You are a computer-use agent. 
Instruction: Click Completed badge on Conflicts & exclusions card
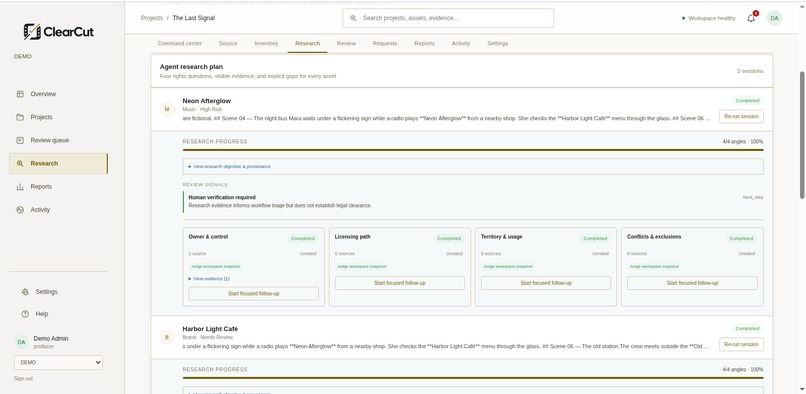pyautogui.click(x=741, y=239)
